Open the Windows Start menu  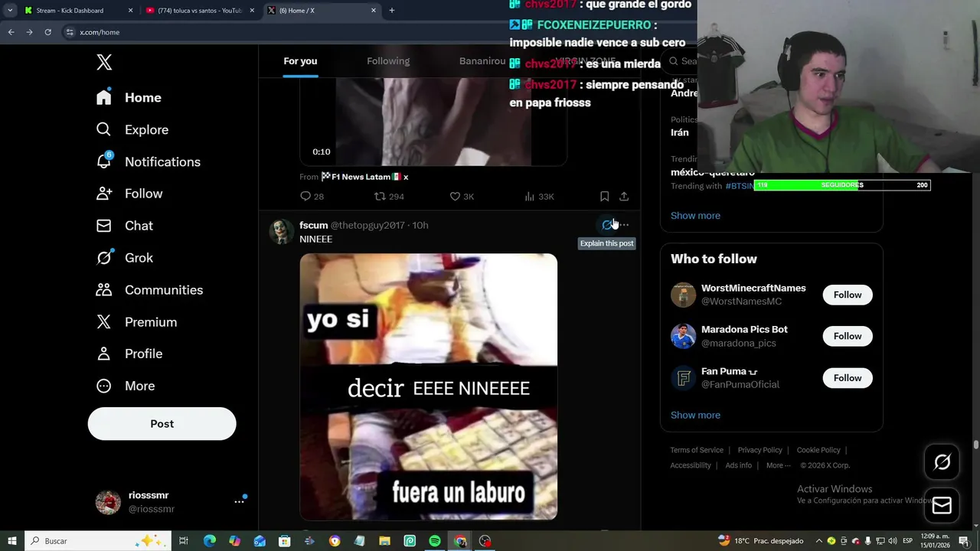pos(11,541)
